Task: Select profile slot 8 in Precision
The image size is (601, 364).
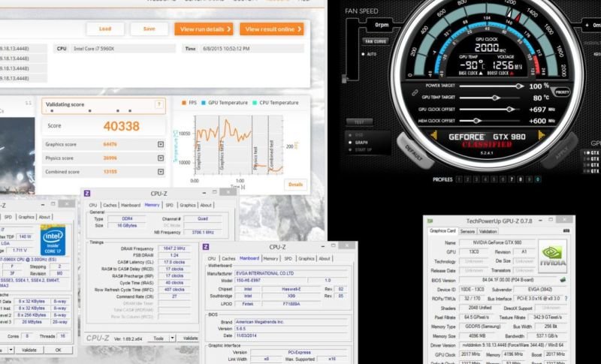Action: coord(520,179)
